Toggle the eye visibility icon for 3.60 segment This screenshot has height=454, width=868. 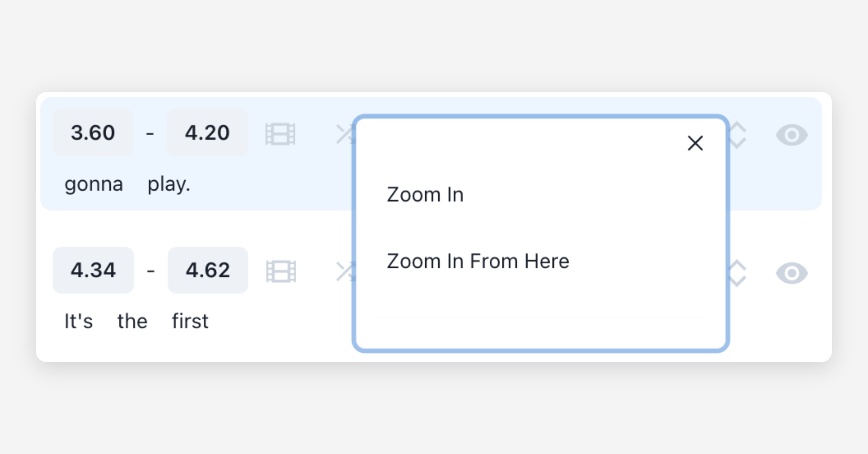[x=792, y=135]
